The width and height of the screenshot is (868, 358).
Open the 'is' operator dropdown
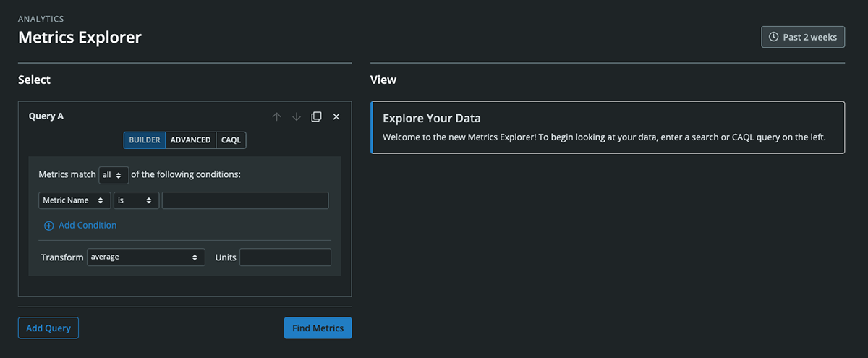[x=137, y=200]
